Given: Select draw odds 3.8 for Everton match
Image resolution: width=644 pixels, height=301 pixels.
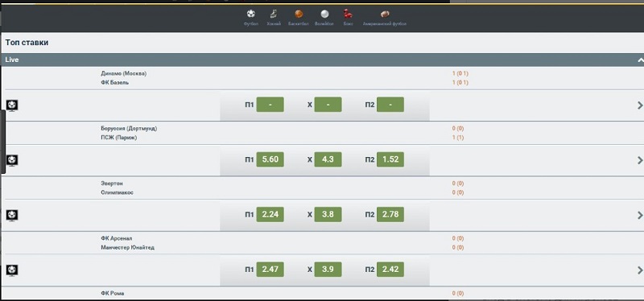Looking at the screenshot, I should [328, 214].
